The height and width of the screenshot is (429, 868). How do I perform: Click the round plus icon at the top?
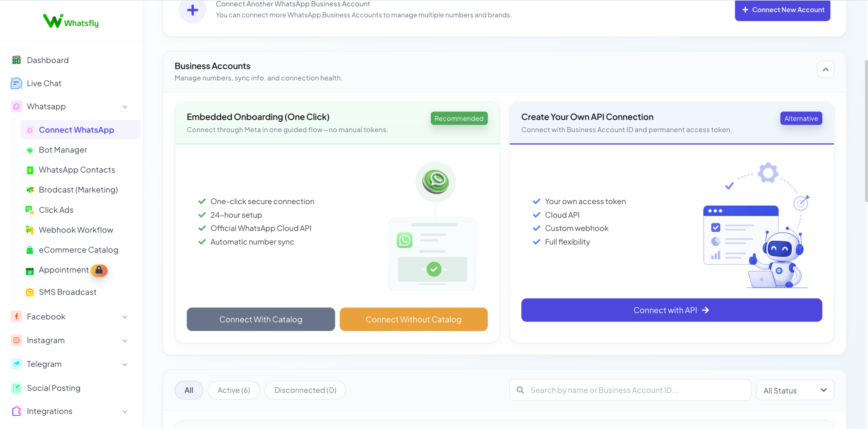193,10
